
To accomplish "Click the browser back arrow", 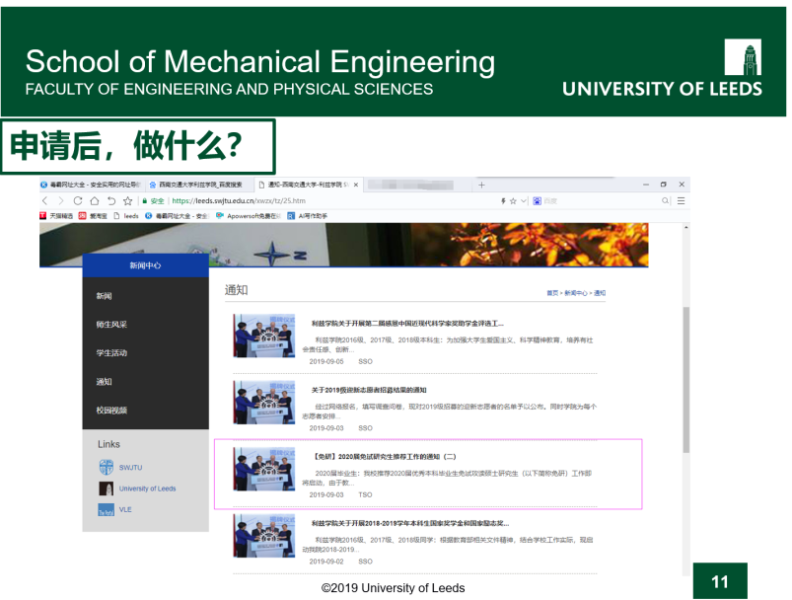I will pyautogui.click(x=44, y=201).
